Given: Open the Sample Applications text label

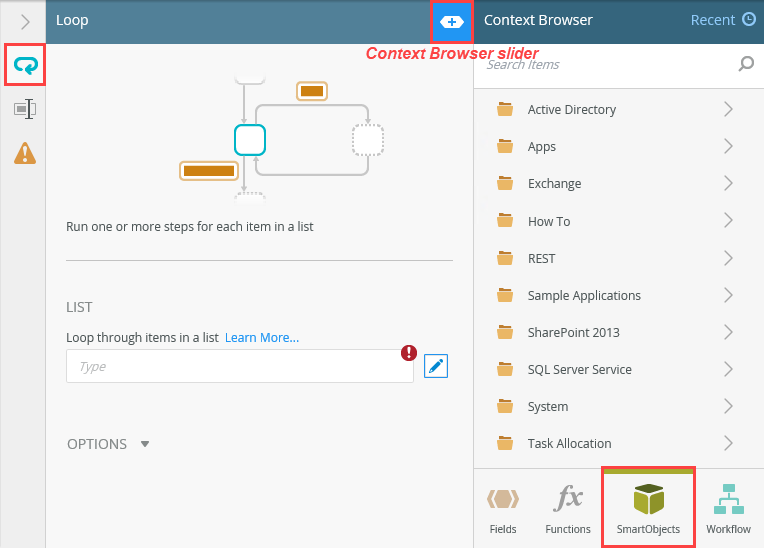Looking at the screenshot, I should pos(584,296).
